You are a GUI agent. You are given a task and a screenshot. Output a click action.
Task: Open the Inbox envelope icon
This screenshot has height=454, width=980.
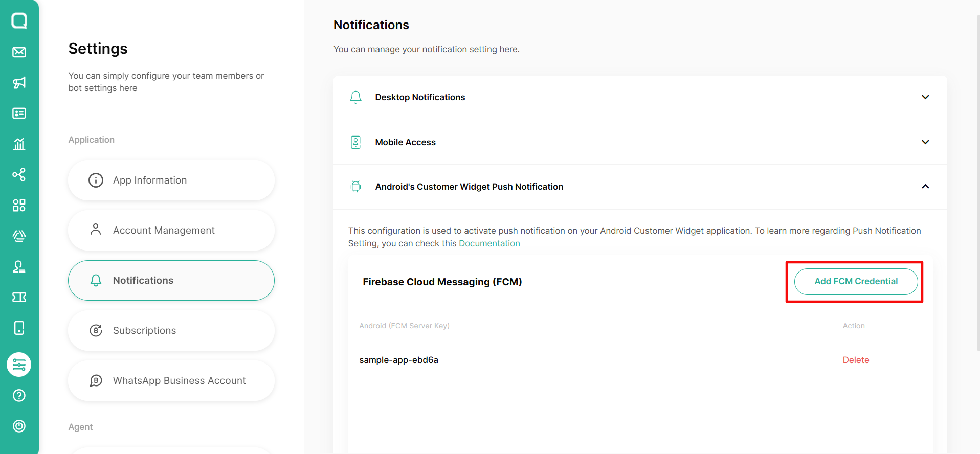(x=19, y=52)
